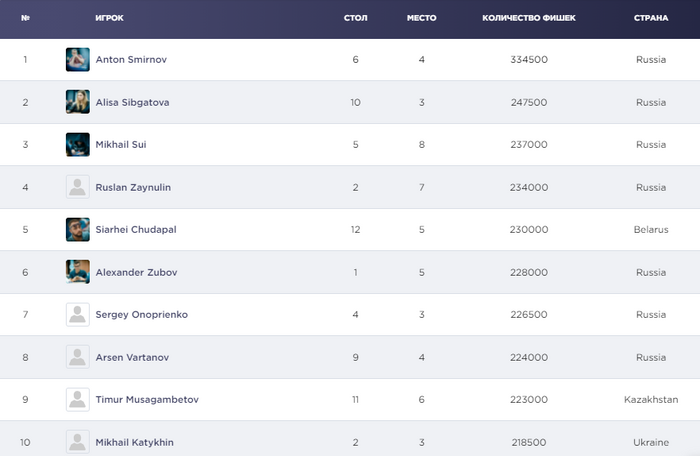Sort by the ИГРОК column header
Screen dimensions: 700x456
[109, 18]
